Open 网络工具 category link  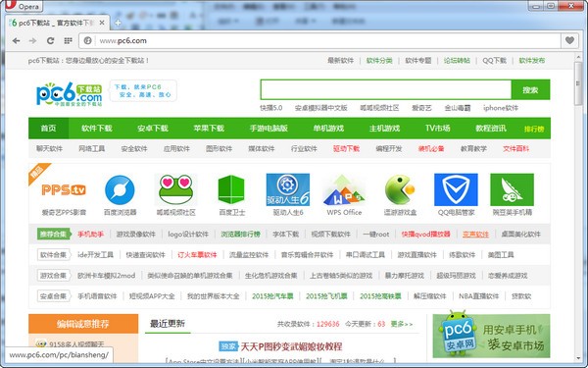click(92, 149)
